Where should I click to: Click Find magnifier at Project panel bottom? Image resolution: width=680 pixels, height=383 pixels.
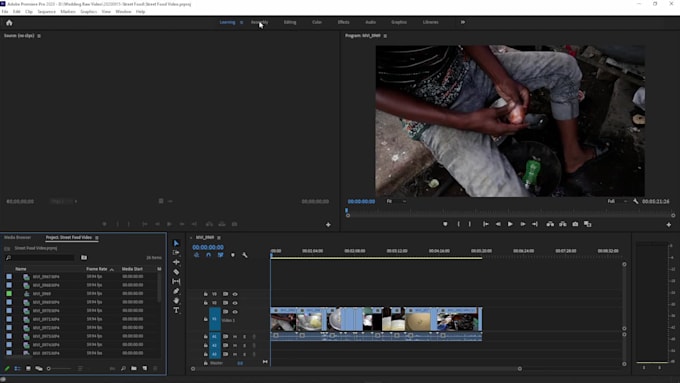(123, 369)
